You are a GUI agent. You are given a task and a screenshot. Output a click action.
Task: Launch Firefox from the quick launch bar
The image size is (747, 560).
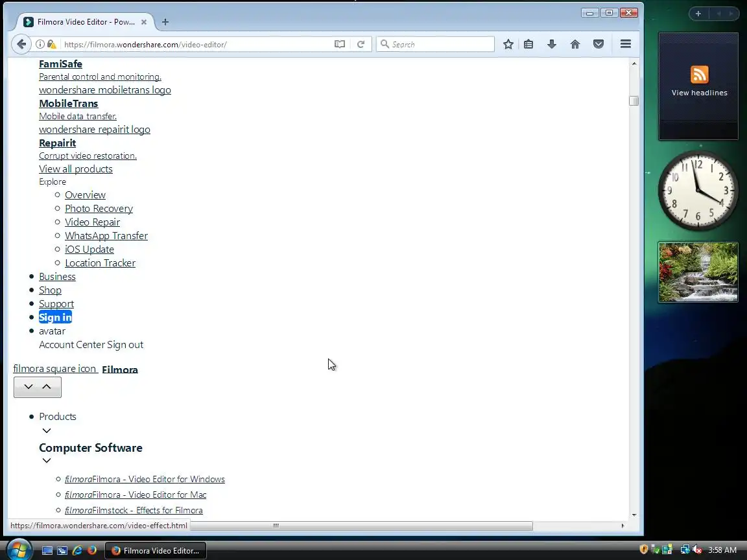[92, 550]
